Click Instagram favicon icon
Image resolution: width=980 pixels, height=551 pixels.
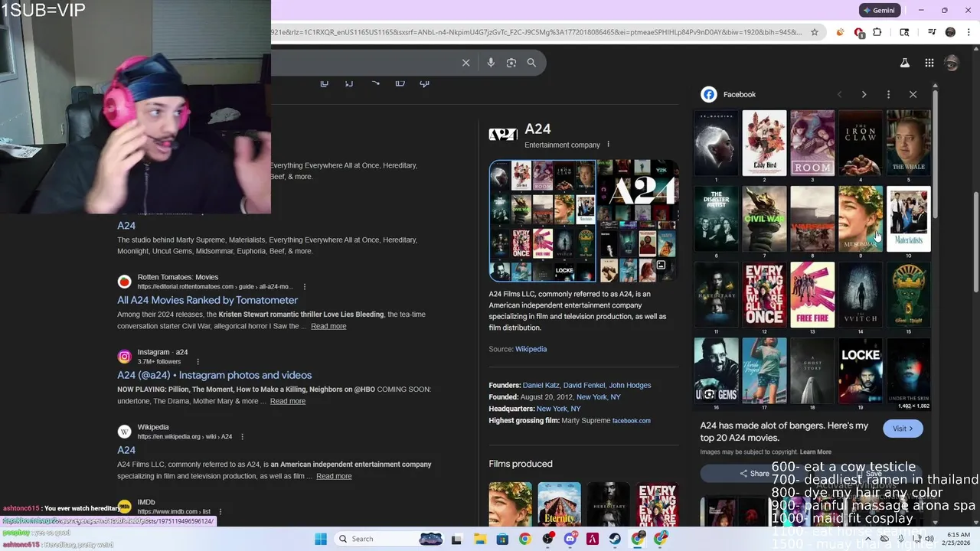124,357
